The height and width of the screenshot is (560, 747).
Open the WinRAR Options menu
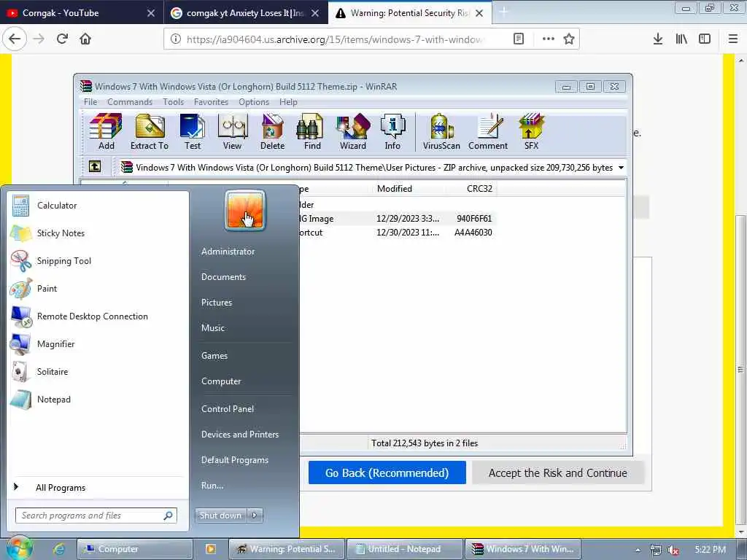click(x=254, y=102)
